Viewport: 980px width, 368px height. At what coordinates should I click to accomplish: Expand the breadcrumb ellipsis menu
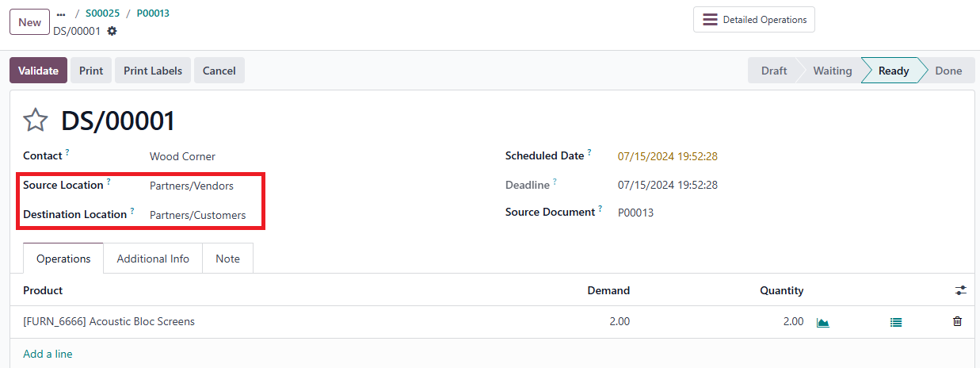pos(62,14)
